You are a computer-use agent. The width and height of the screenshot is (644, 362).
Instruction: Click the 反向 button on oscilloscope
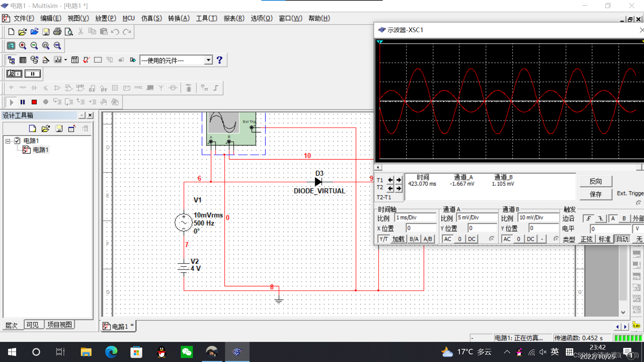pyautogui.click(x=595, y=181)
